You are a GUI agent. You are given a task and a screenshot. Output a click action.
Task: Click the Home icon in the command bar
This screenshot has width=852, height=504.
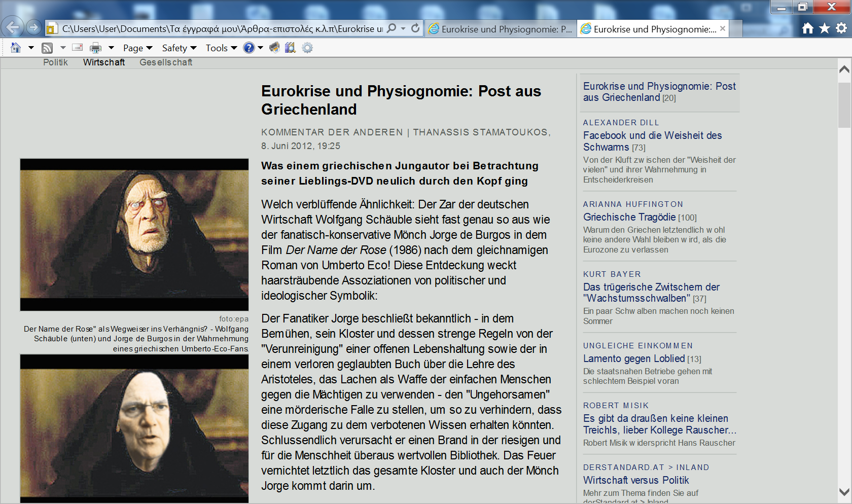(x=16, y=48)
